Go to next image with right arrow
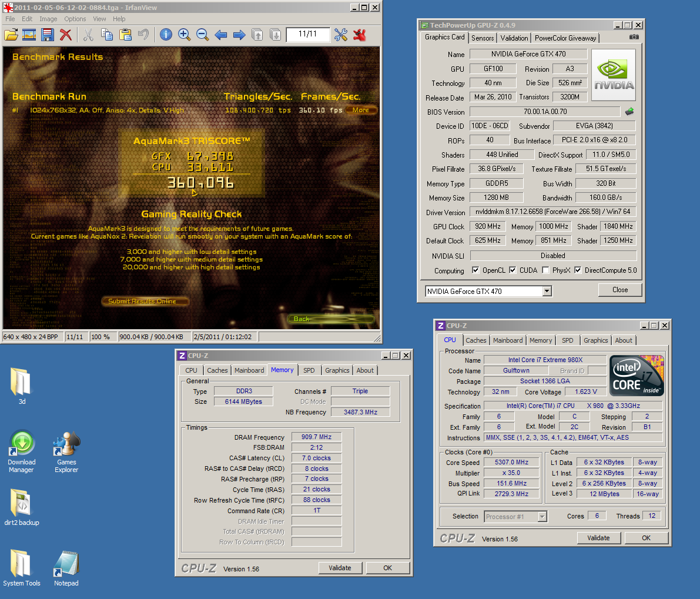This screenshot has width=700, height=599. (x=239, y=34)
